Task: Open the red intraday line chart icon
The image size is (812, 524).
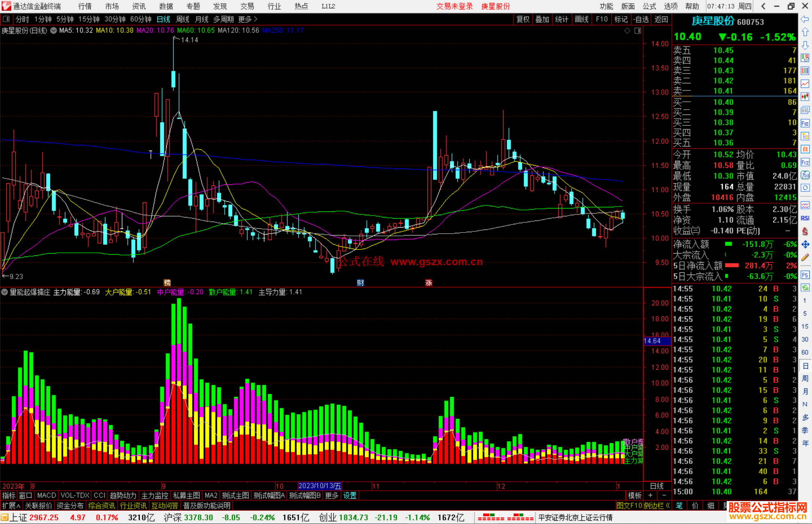Action: (805, 84)
